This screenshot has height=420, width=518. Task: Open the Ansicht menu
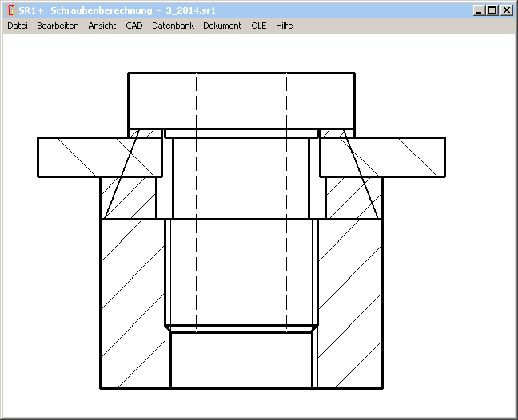pos(102,26)
